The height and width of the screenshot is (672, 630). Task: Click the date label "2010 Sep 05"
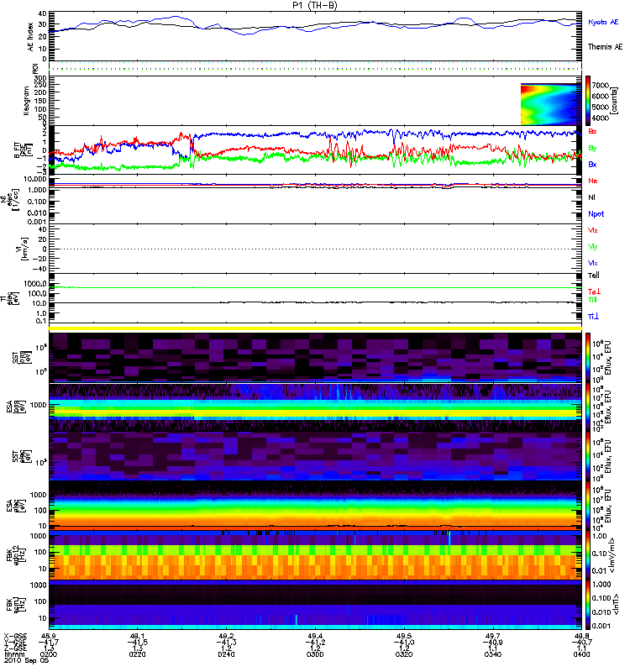26,660
